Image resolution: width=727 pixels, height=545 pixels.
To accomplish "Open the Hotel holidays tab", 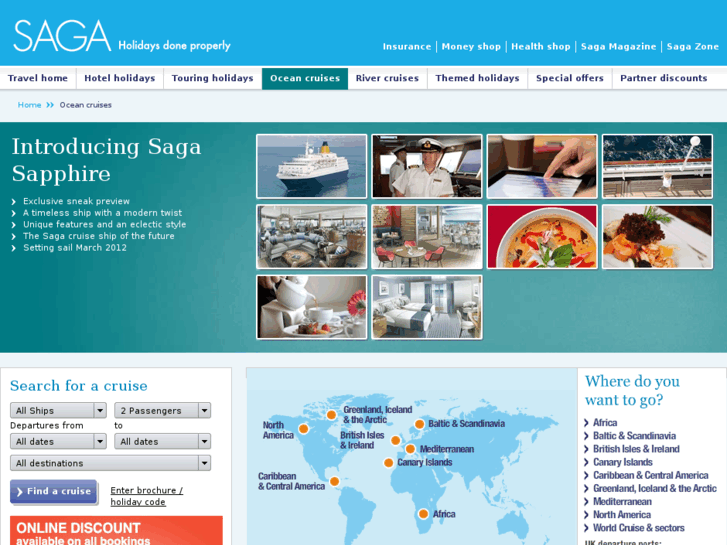I will [120, 78].
